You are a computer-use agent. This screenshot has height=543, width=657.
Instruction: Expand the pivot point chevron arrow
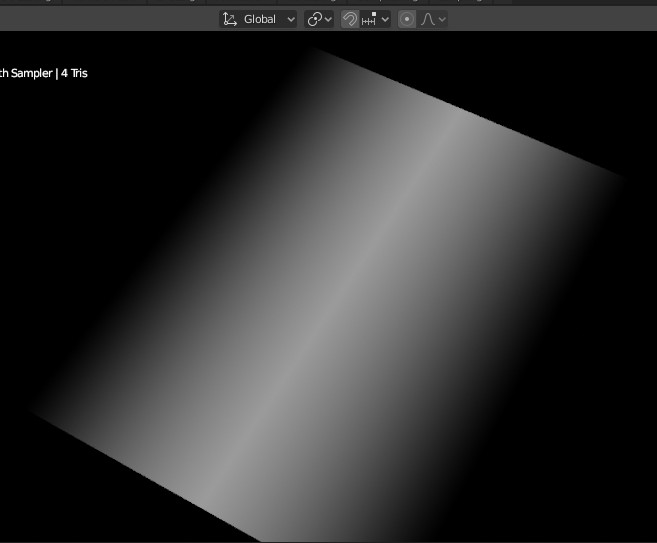click(328, 19)
